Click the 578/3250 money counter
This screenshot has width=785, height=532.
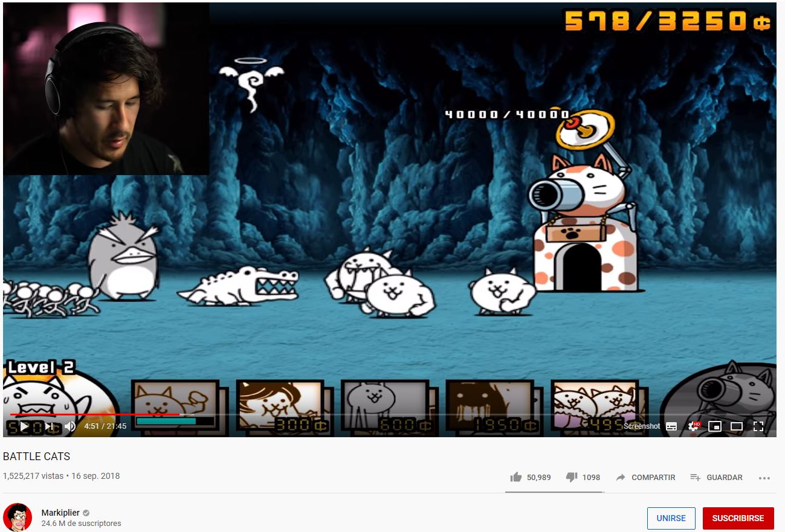tap(668, 21)
